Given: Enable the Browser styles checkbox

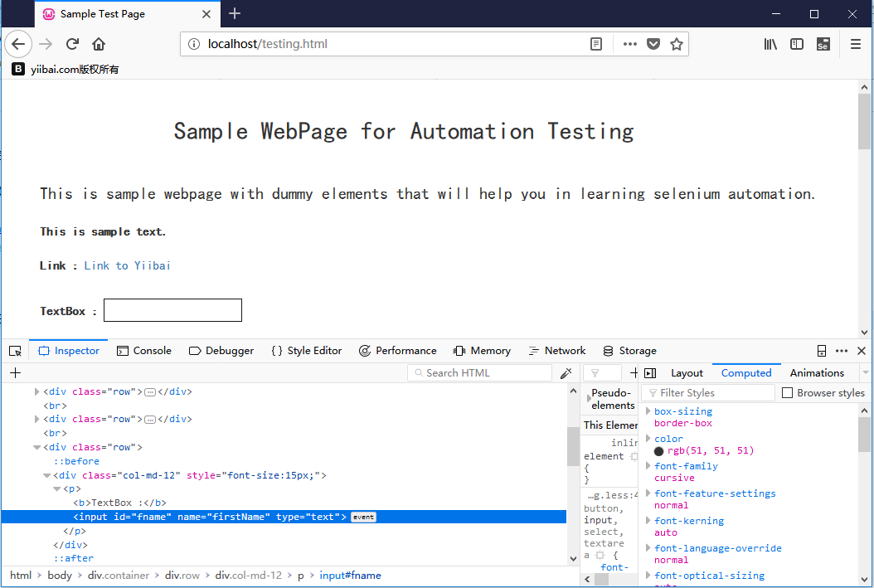Looking at the screenshot, I should (787, 393).
